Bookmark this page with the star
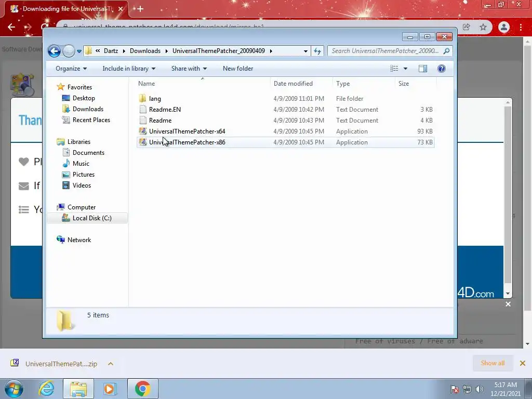532x399 pixels. point(483,27)
